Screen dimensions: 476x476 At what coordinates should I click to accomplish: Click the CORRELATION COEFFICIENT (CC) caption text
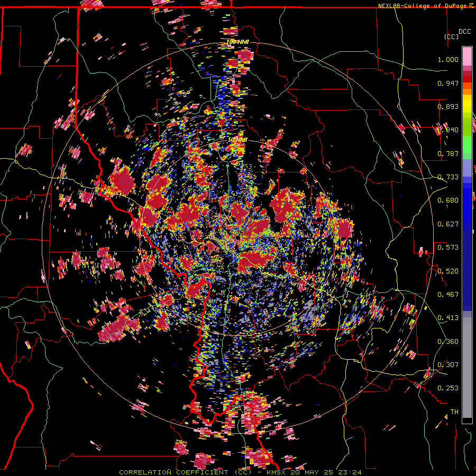(185, 472)
